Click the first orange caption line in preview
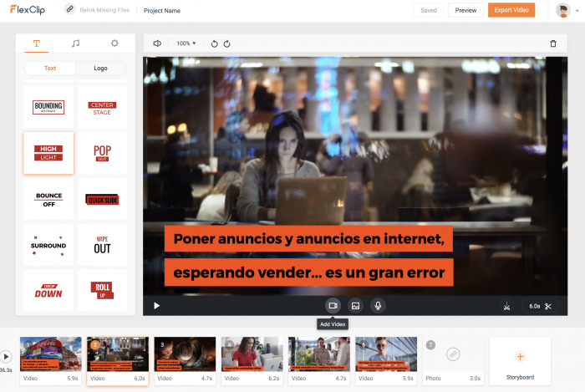585x392 pixels. coord(309,239)
